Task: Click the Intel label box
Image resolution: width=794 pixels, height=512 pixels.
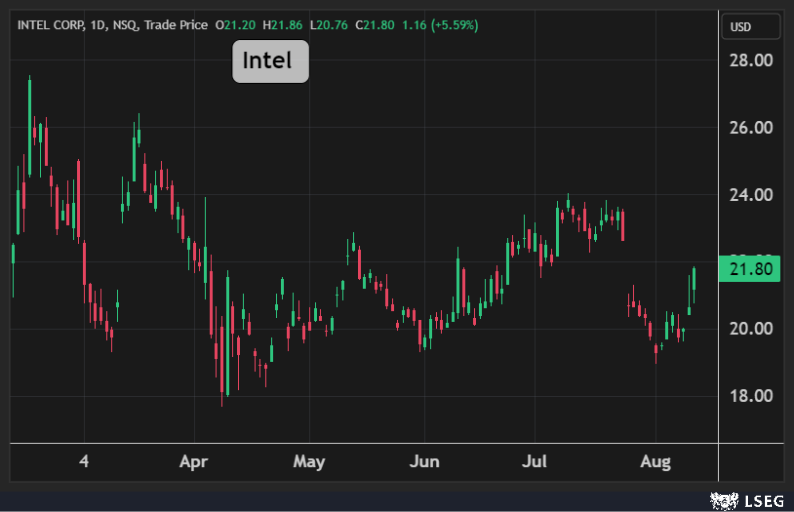Action: coord(270,61)
